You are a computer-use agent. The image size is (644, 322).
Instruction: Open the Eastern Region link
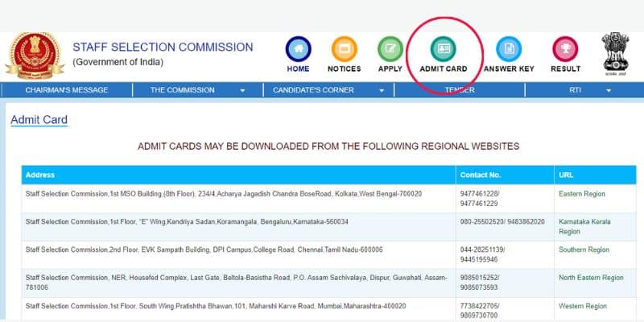pos(581,194)
